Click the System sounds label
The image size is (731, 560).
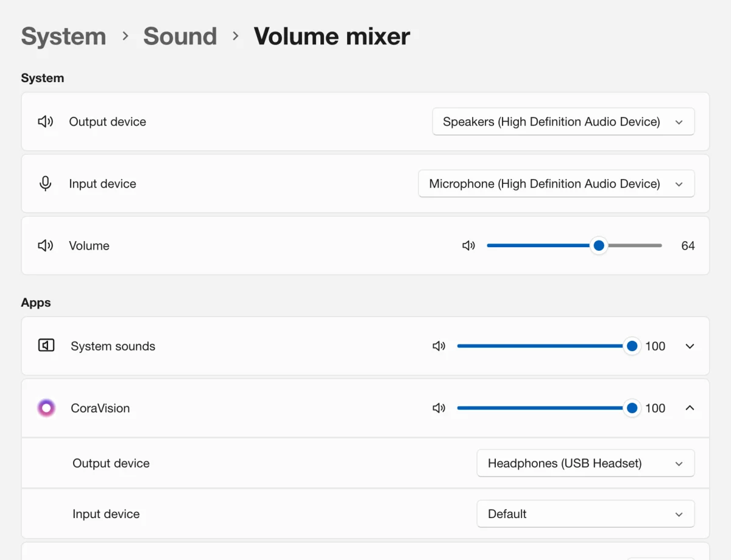[x=113, y=346]
